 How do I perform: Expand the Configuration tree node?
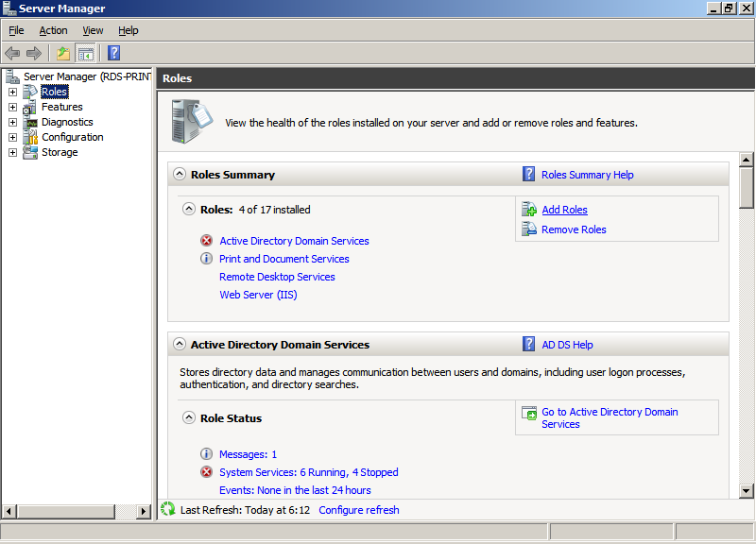point(12,137)
